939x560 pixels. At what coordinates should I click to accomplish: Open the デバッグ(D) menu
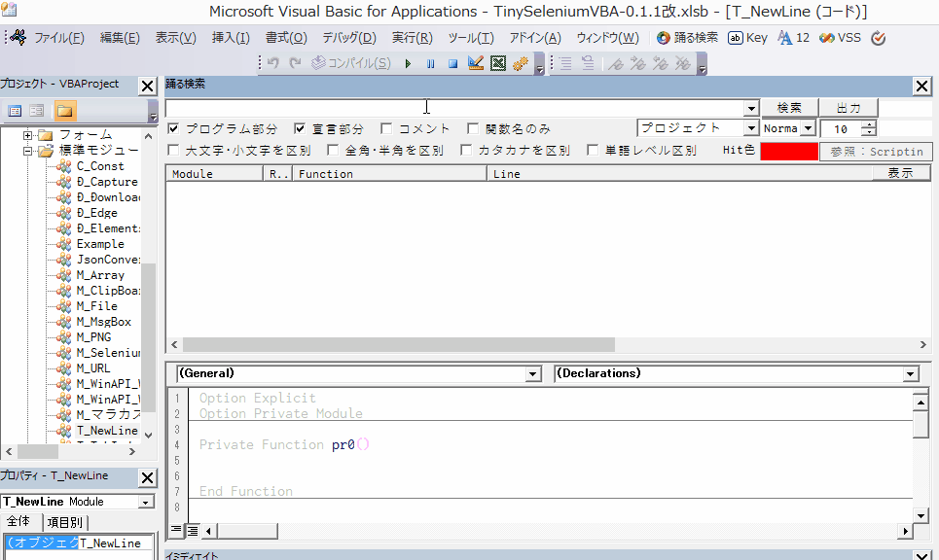coord(349,38)
